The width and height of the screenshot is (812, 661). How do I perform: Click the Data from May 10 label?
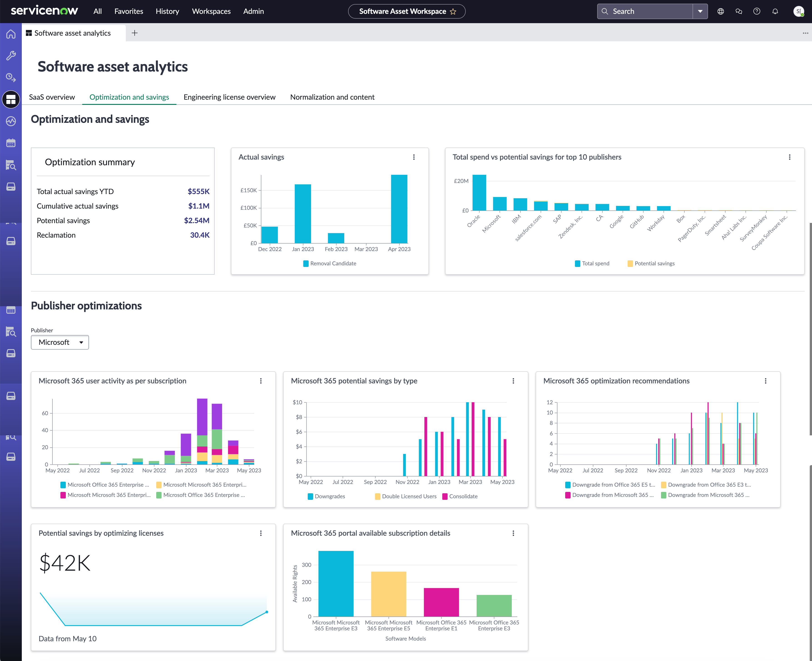coord(67,639)
